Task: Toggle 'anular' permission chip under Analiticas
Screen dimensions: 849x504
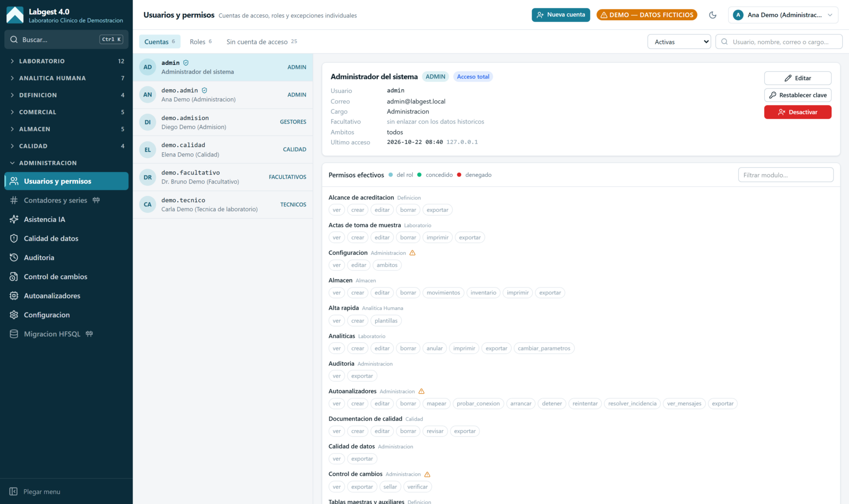Action: point(435,349)
